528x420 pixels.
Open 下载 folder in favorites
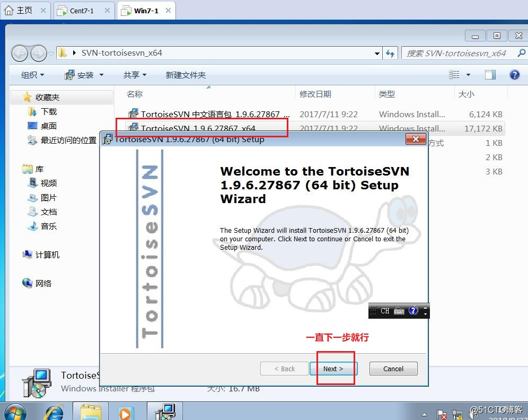(x=43, y=111)
